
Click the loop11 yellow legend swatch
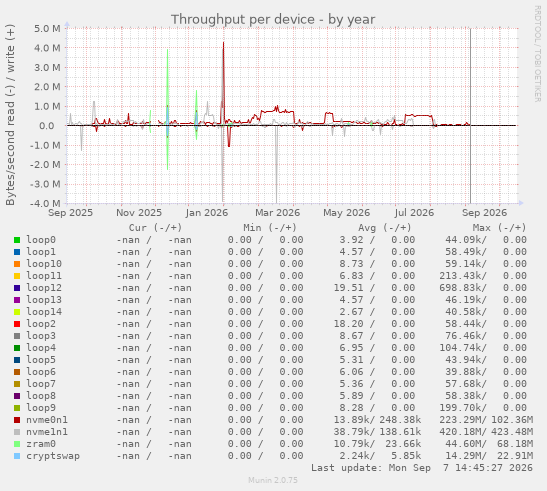coord(17,276)
